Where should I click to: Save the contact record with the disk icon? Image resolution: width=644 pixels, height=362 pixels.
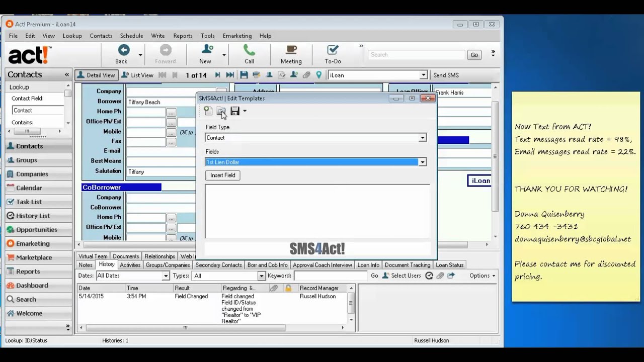click(x=244, y=75)
